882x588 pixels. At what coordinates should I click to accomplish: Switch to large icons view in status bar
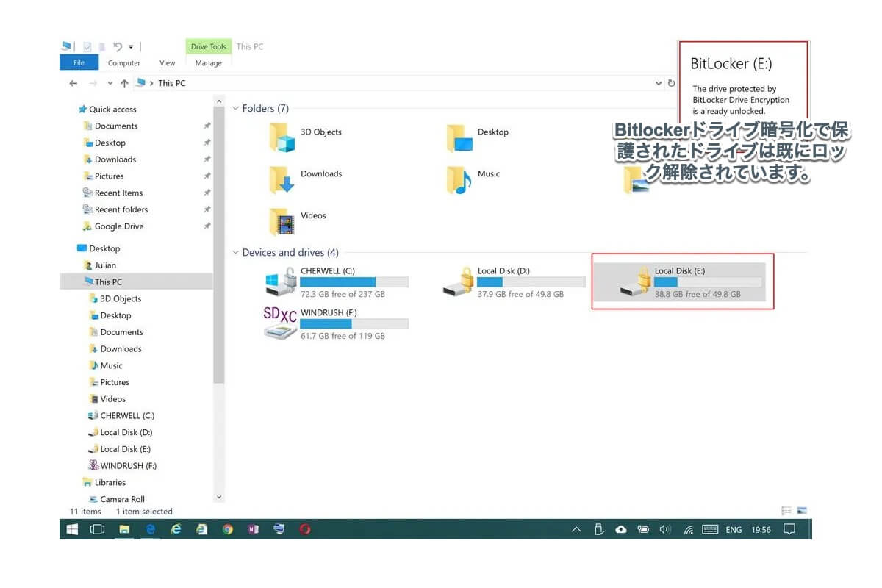click(x=802, y=510)
